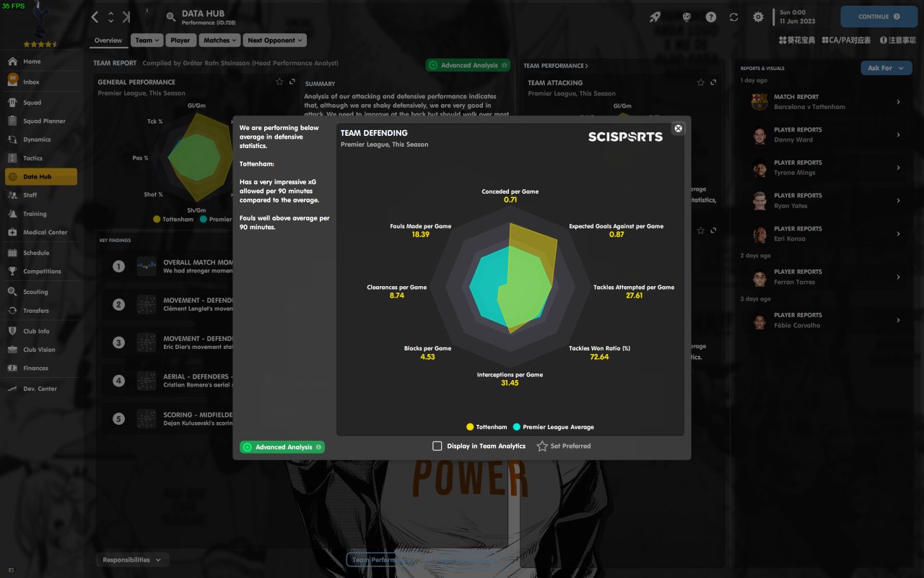The height and width of the screenshot is (578, 924).
Task: Open Advanced Analysis in the popup
Action: 282,447
